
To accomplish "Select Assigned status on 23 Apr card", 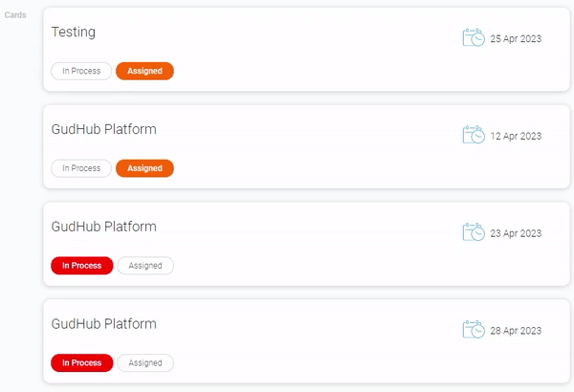I will pos(145,266).
